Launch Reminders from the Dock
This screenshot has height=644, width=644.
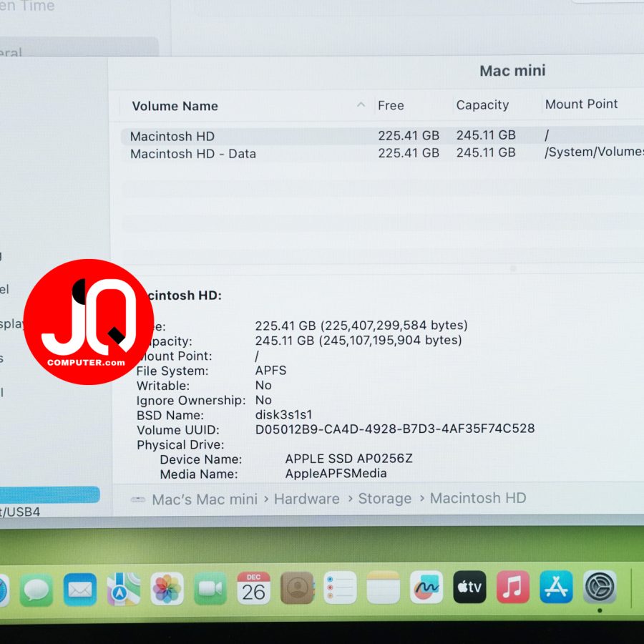pos(340,587)
